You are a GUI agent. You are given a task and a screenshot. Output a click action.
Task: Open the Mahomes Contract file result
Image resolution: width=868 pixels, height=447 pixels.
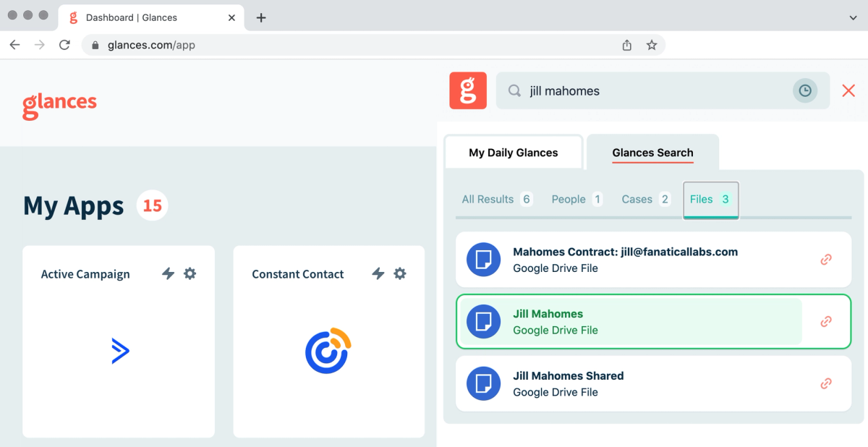(x=654, y=260)
